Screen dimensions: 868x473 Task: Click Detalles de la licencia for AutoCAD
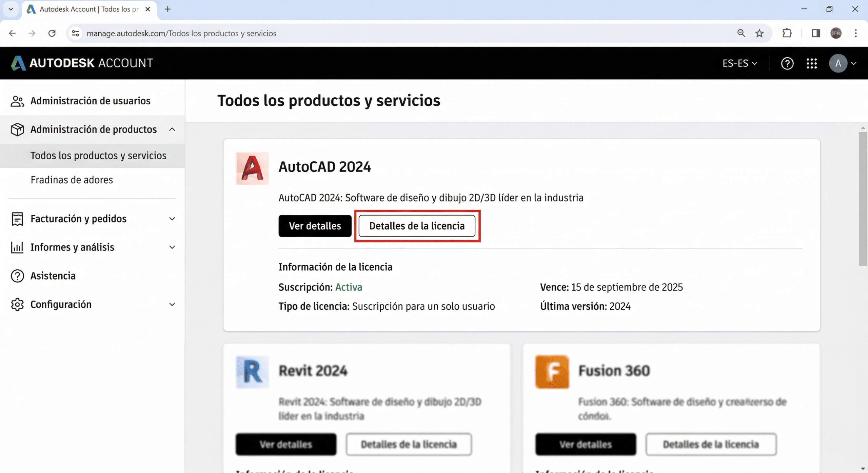pos(417,226)
